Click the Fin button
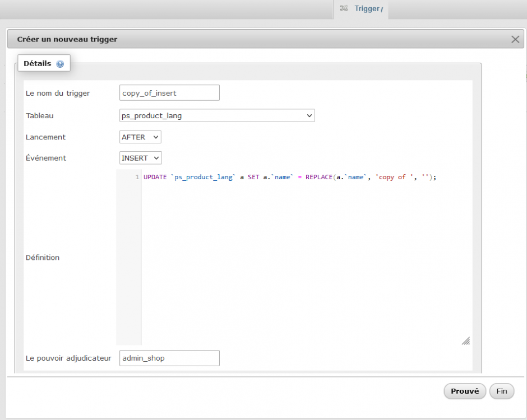This screenshot has width=527, height=420. click(501, 391)
